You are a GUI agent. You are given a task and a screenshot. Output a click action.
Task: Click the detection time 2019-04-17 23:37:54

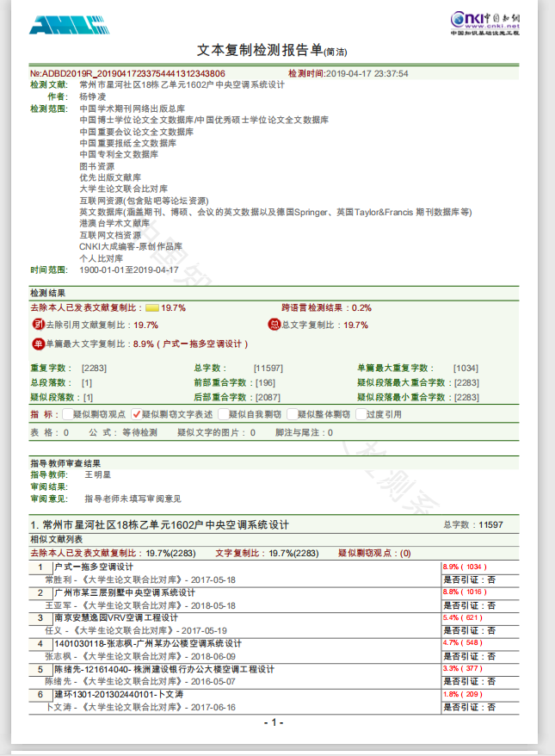coord(367,74)
